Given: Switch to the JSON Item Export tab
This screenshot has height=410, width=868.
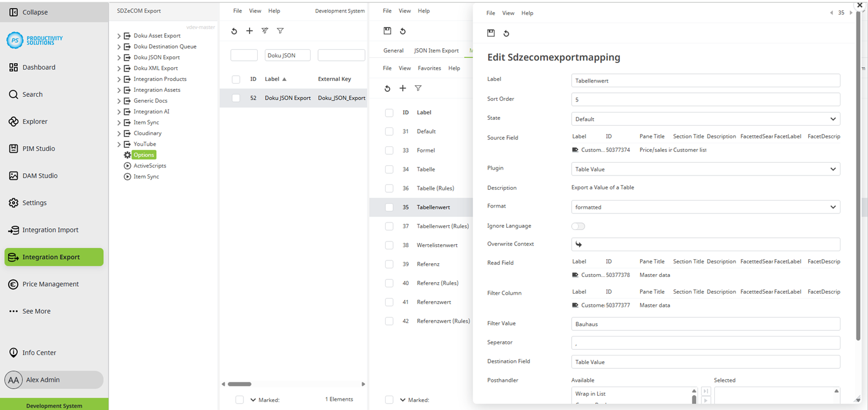Looking at the screenshot, I should pos(436,50).
